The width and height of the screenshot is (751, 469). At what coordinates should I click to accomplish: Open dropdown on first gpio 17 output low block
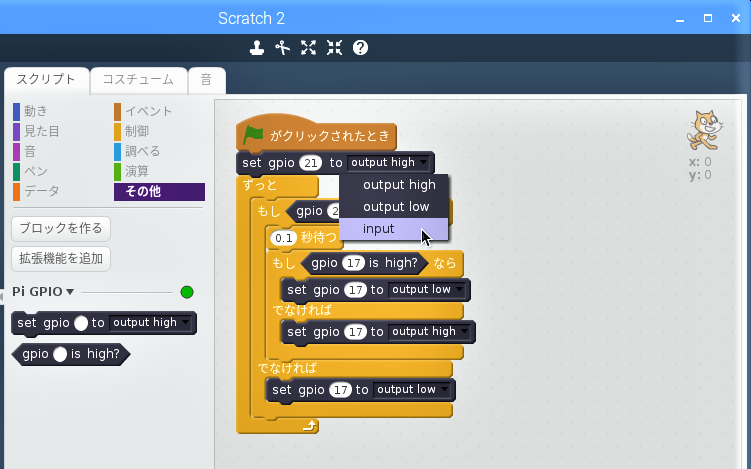click(427, 289)
